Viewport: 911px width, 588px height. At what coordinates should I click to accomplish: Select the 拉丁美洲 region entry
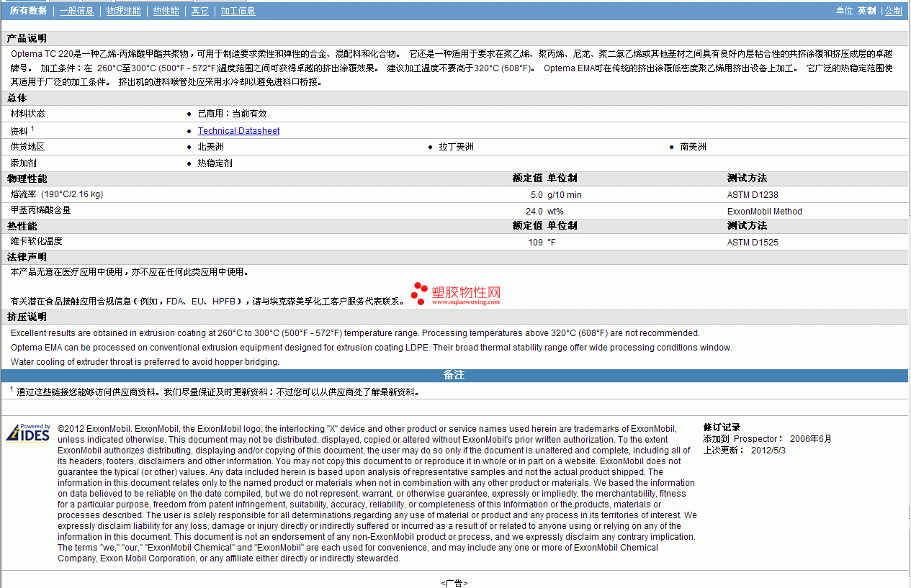(x=456, y=147)
